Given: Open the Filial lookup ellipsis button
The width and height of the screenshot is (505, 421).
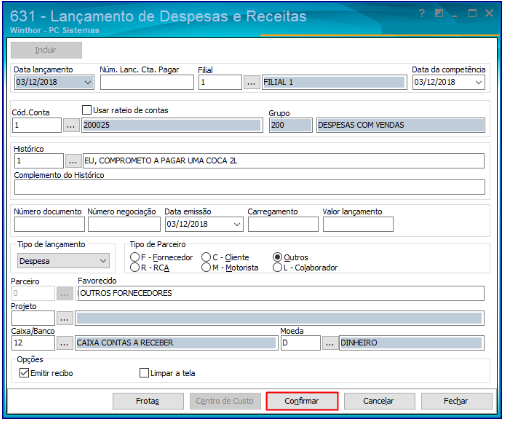Looking at the screenshot, I should tap(251, 82).
